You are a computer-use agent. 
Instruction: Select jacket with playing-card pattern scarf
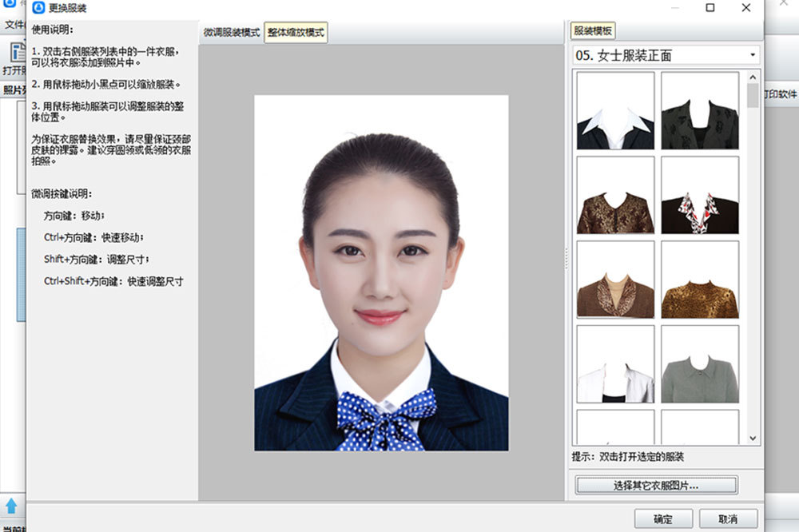[x=699, y=195]
